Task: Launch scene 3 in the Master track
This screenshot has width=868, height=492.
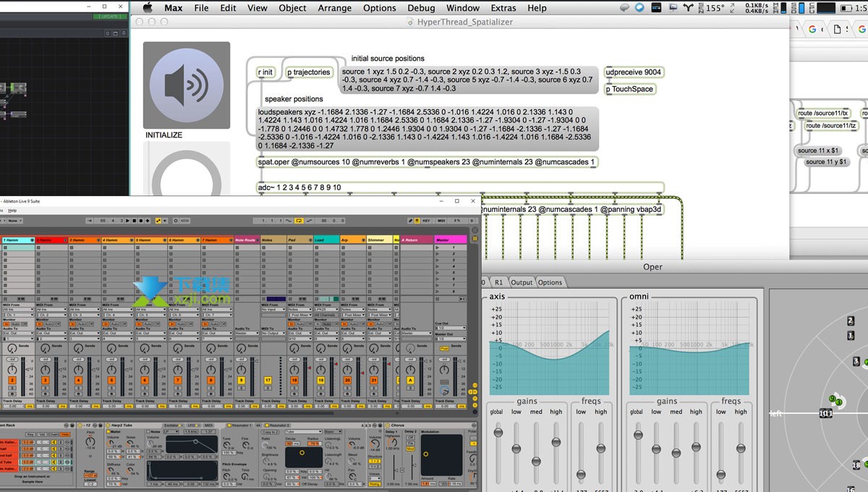Action: click(437, 259)
